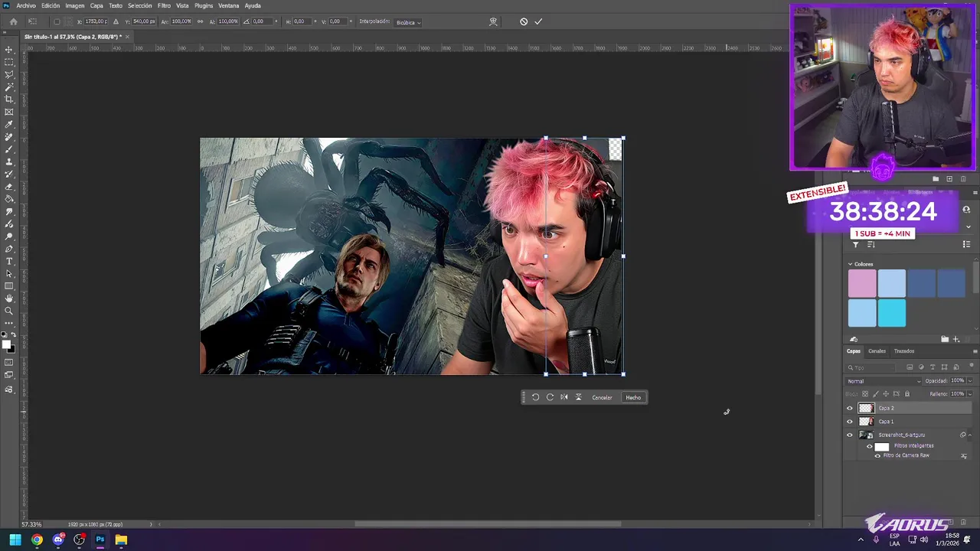Filter layers by type layers icon

point(933,367)
